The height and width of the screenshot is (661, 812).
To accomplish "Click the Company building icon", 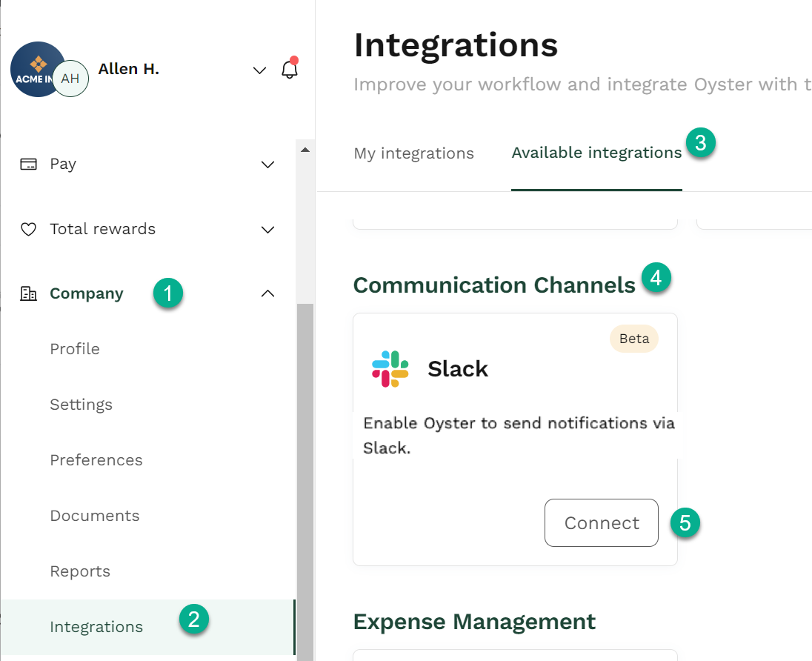I will [x=28, y=293].
